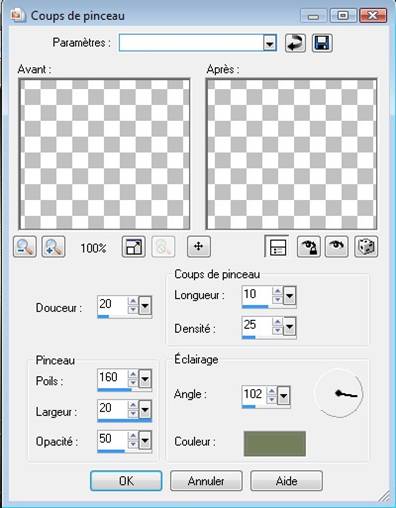Expand the Angle value dropdown arrow

coord(284,396)
